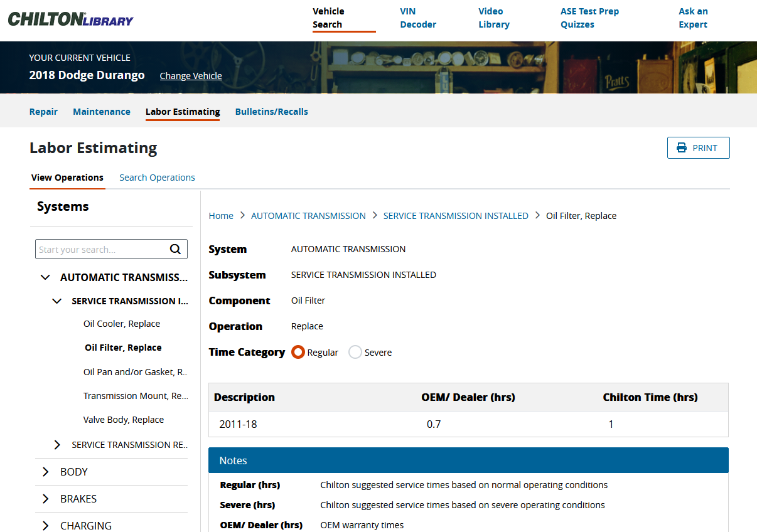Viewport: 757px width, 532px height.
Task: Open ASE Test Prep Quizzes
Action: (x=589, y=18)
